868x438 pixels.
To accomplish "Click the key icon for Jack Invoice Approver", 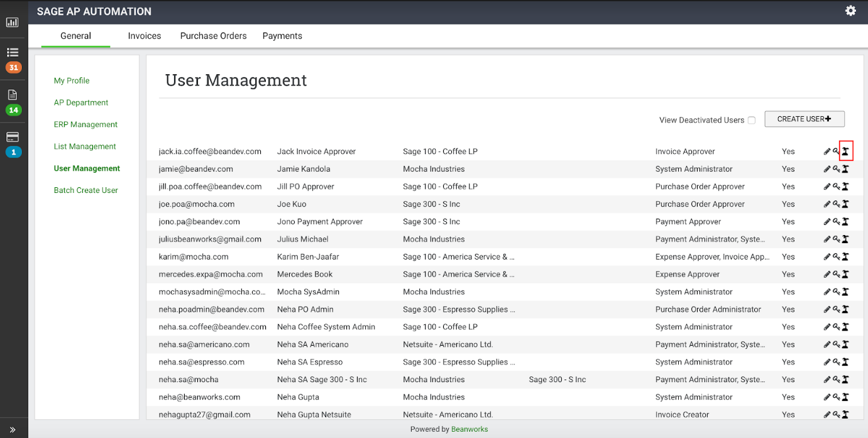I will (837, 151).
